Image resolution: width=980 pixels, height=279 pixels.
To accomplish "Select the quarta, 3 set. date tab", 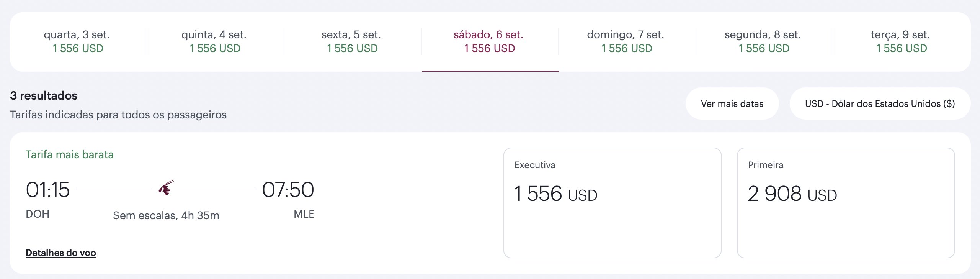I will [78, 41].
